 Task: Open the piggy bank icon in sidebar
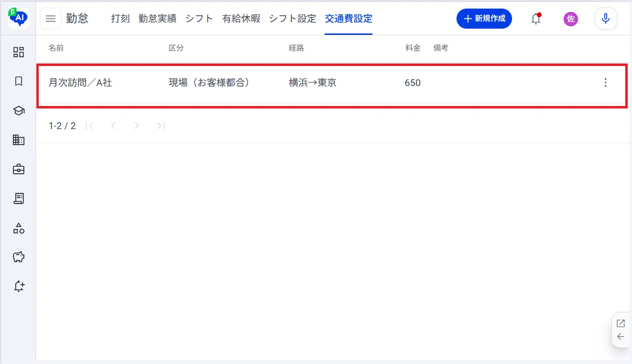19,257
